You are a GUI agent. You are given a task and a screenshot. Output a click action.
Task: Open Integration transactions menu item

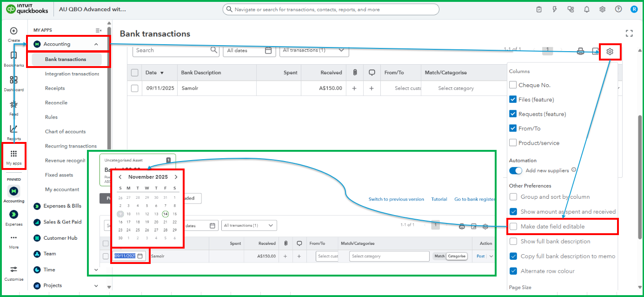[72, 74]
